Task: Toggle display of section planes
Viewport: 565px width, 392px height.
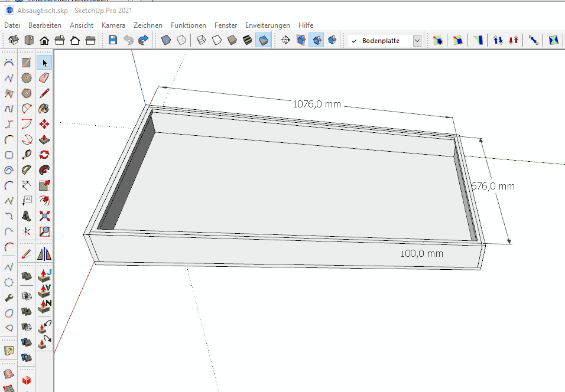Action: click(x=301, y=40)
